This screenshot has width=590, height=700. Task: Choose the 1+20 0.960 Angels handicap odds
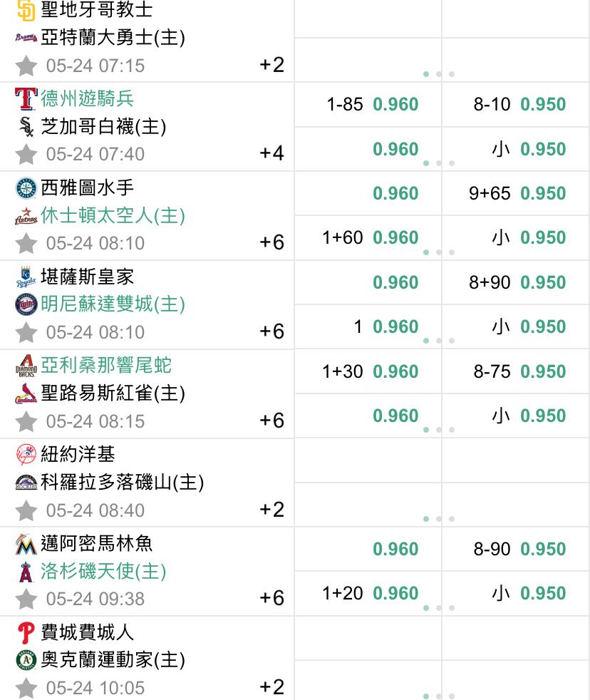pyautogui.click(x=368, y=593)
